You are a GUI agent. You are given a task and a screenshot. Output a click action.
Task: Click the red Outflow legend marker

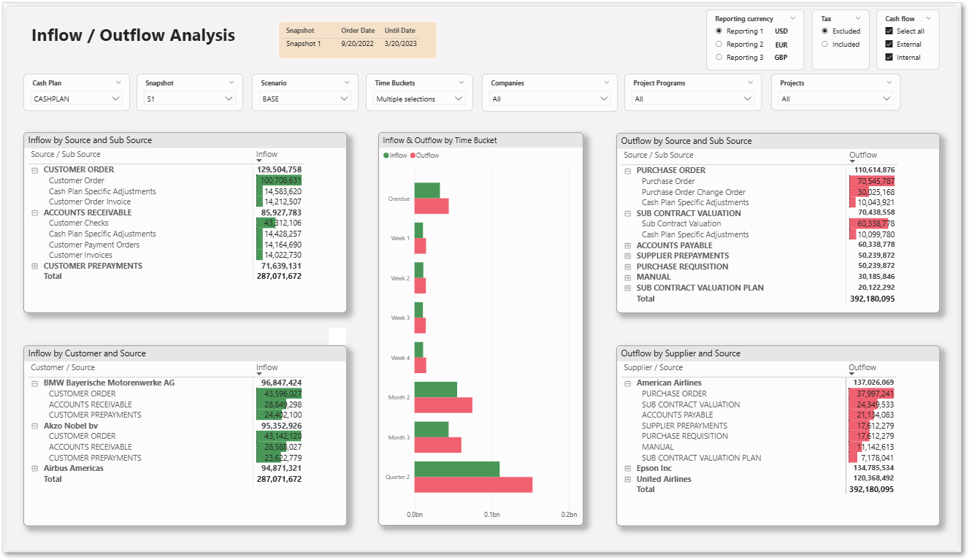click(413, 156)
